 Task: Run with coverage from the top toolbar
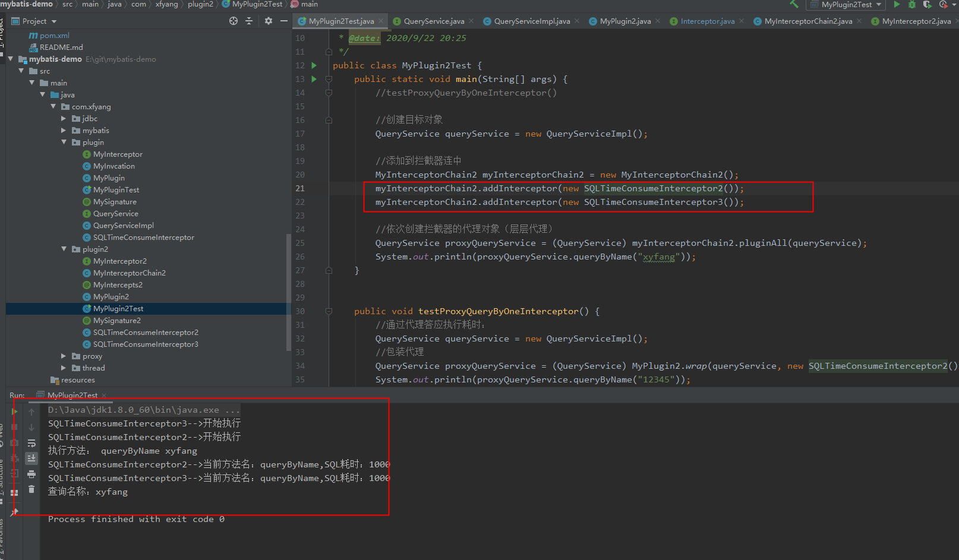pyautogui.click(x=927, y=4)
